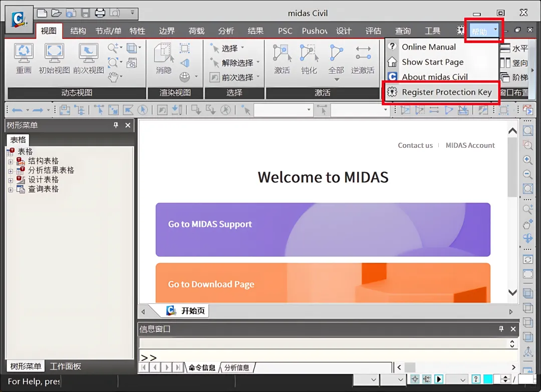
Task: Click the midas Civil application logo button
Action: pos(19,20)
